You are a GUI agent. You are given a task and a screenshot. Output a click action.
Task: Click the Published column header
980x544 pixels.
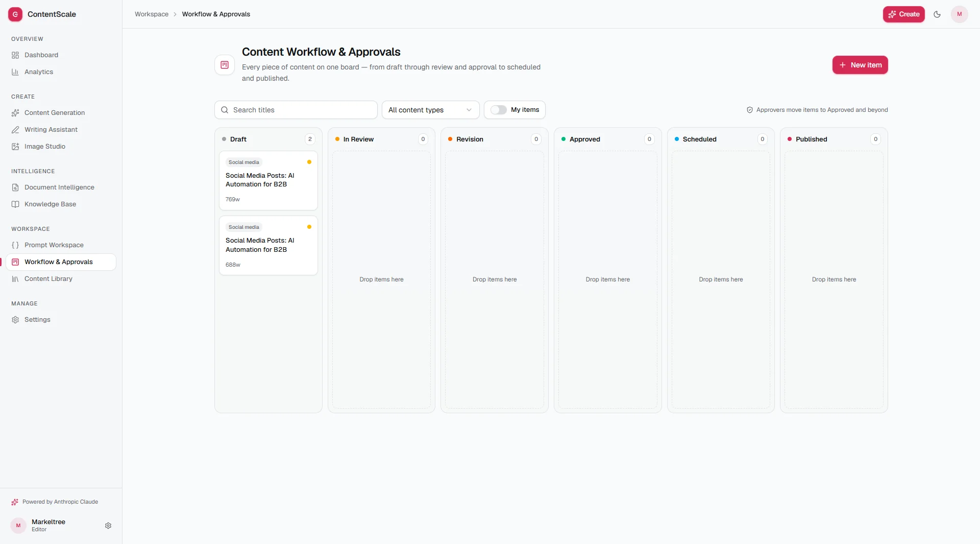[x=812, y=139]
